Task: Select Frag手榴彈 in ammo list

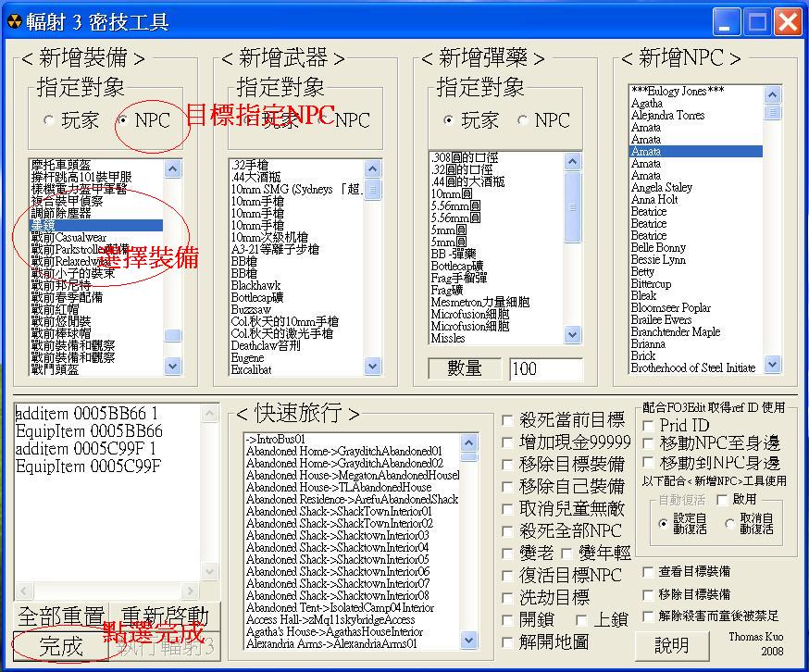Action: [460, 278]
